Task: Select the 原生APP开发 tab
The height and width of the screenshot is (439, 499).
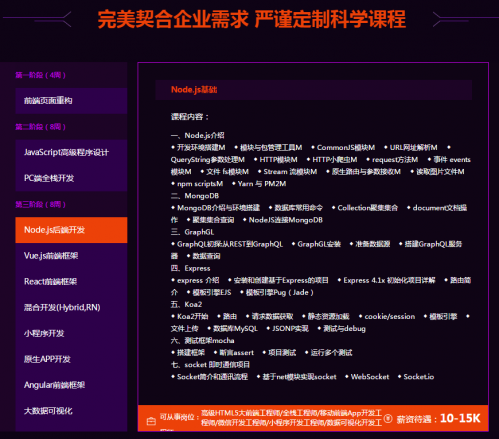Action: point(71,359)
